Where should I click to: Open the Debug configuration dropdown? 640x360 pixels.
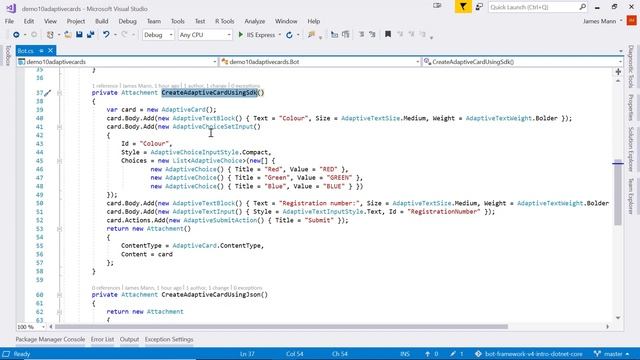tap(158, 35)
